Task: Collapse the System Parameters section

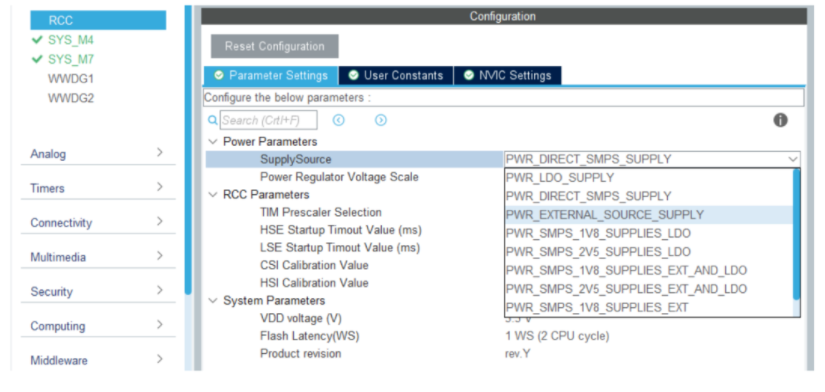Action: pyautogui.click(x=213, y=301)
